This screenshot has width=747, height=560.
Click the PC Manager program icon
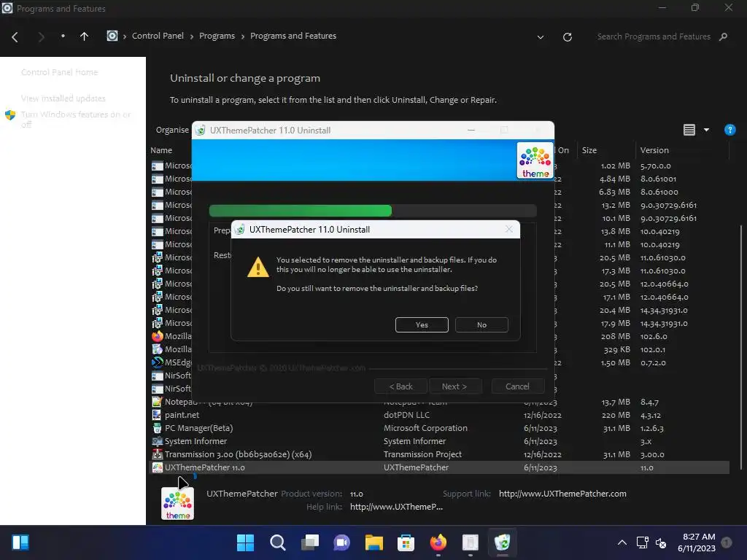point(157,428)
